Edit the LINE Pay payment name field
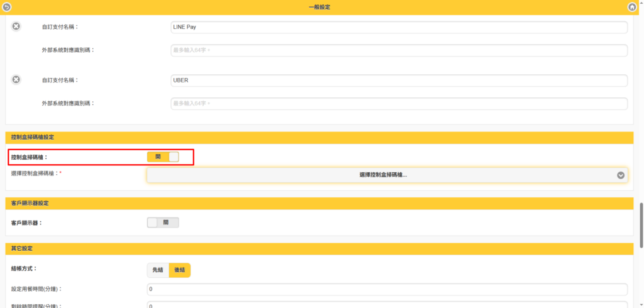The image size is (644, 308). [x=399, y=27]
